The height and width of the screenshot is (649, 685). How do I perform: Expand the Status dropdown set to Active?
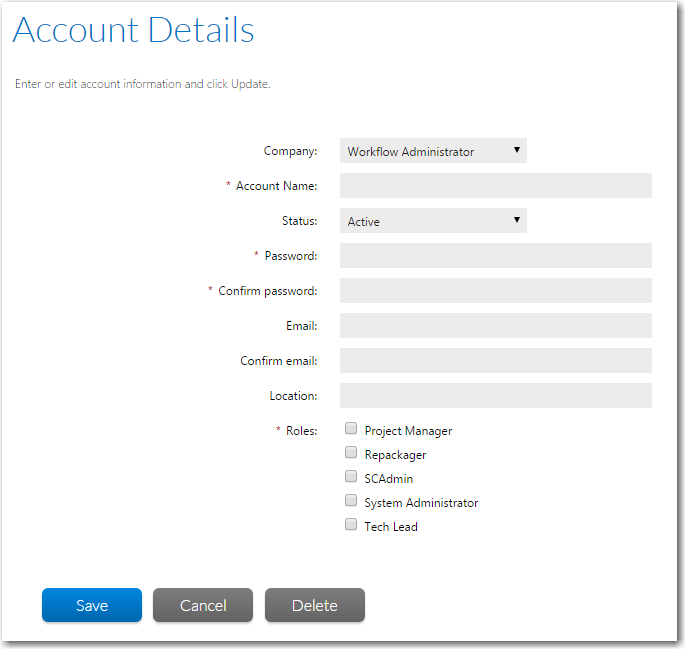[432, 221]
